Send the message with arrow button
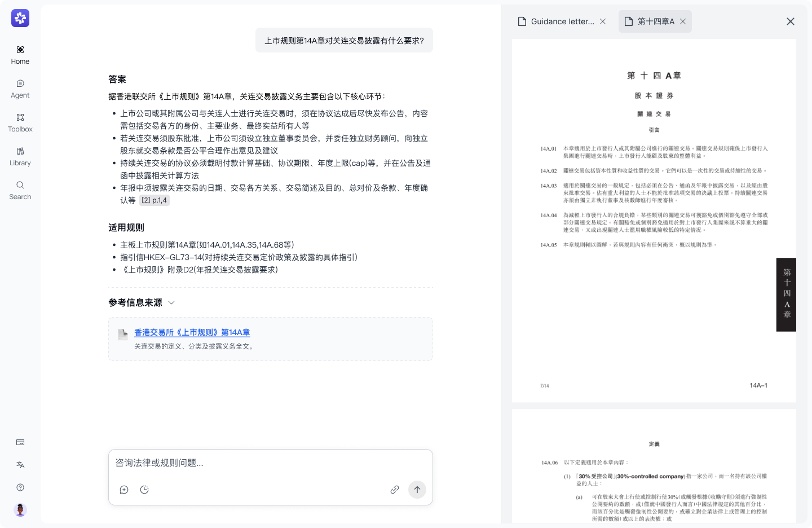This screenshot has height=528, width=812. coord(417,490)
